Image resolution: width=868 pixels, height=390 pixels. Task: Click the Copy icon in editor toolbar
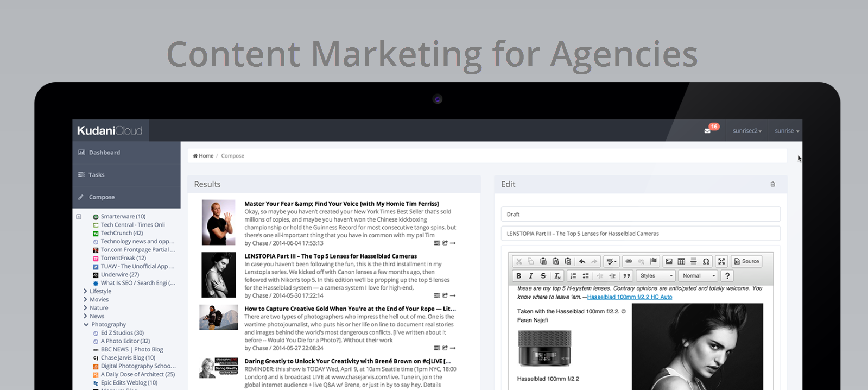[531, 261]
